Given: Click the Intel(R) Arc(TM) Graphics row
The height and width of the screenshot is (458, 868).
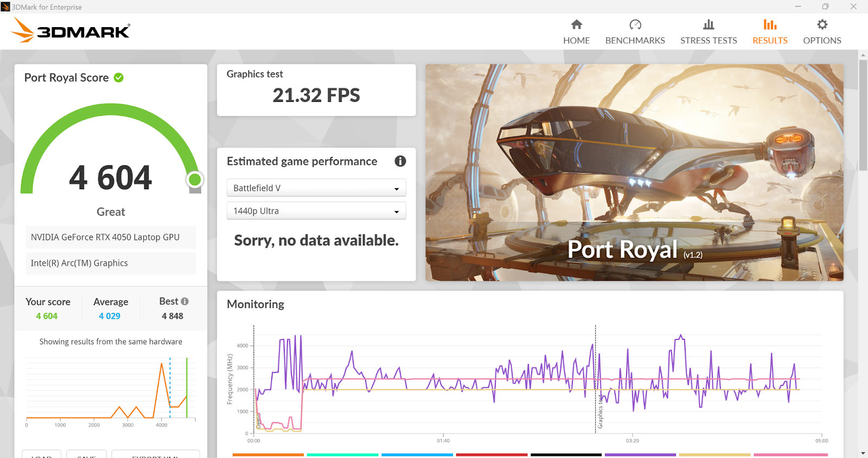Looking at the screenshot, I should [x=111, y=263].
